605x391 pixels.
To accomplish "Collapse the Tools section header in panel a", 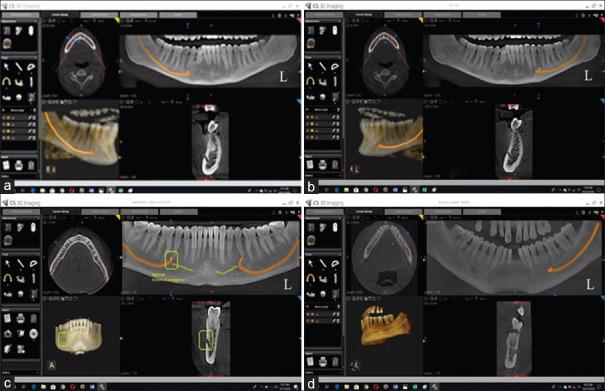I will click(x=19, y=58).
